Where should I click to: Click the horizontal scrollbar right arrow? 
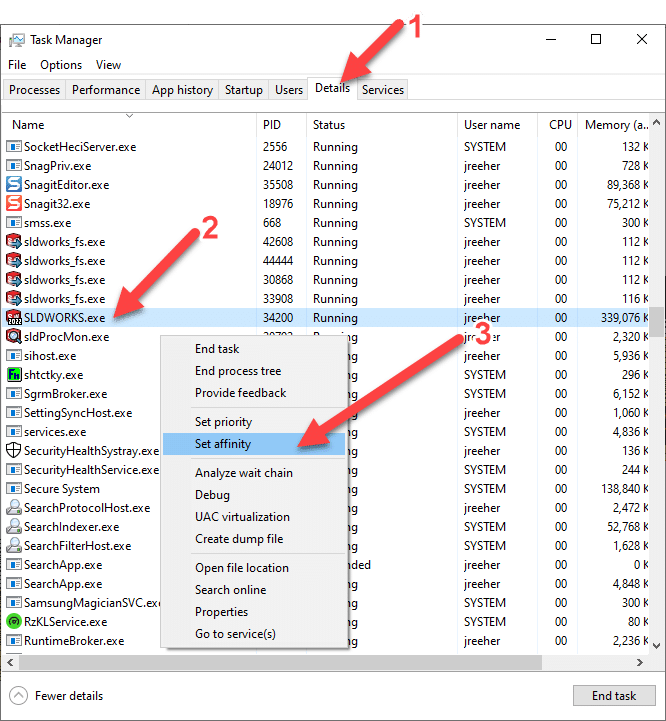[640, 662]
